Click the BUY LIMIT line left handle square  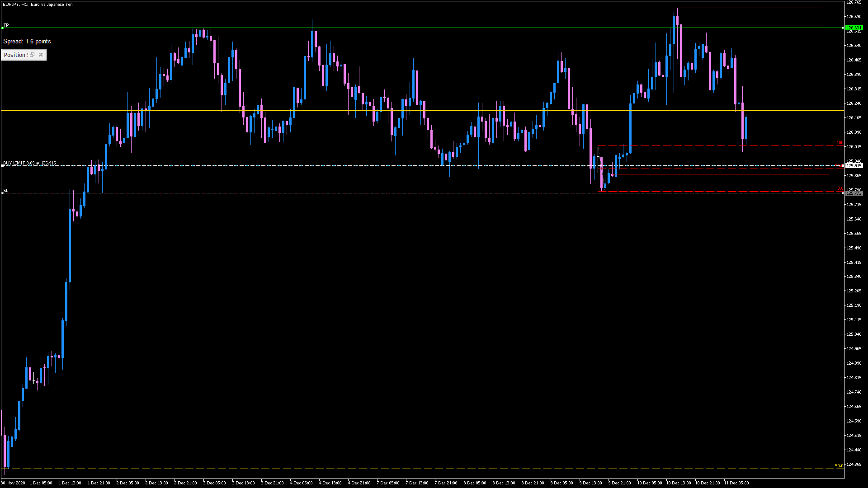pos(2,166)
